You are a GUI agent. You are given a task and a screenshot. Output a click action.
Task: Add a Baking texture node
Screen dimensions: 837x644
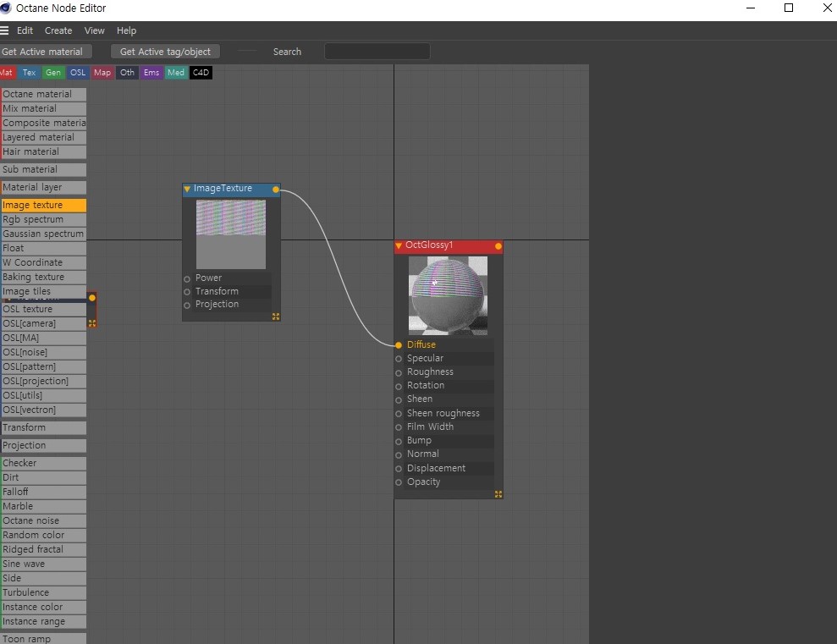43,278
